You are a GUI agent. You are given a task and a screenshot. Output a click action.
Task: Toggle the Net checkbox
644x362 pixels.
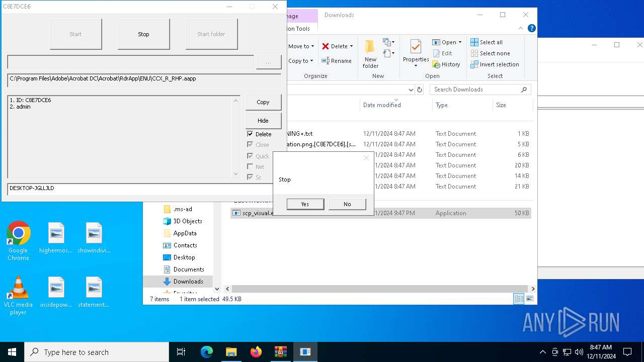250,166
